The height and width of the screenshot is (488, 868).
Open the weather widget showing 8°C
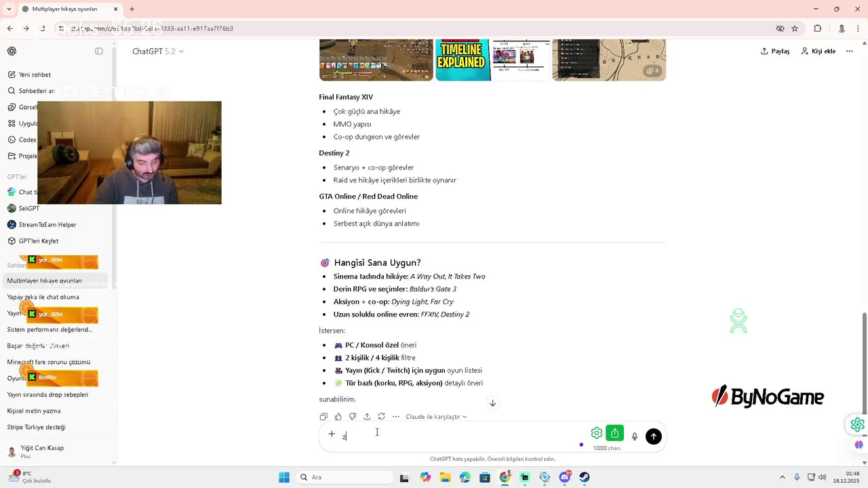[31, 477]
